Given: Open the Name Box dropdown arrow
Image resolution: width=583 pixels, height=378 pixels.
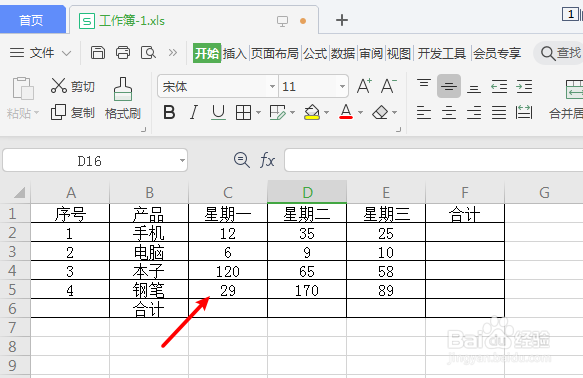Looking at the screenshot, I should pos(182,161).
